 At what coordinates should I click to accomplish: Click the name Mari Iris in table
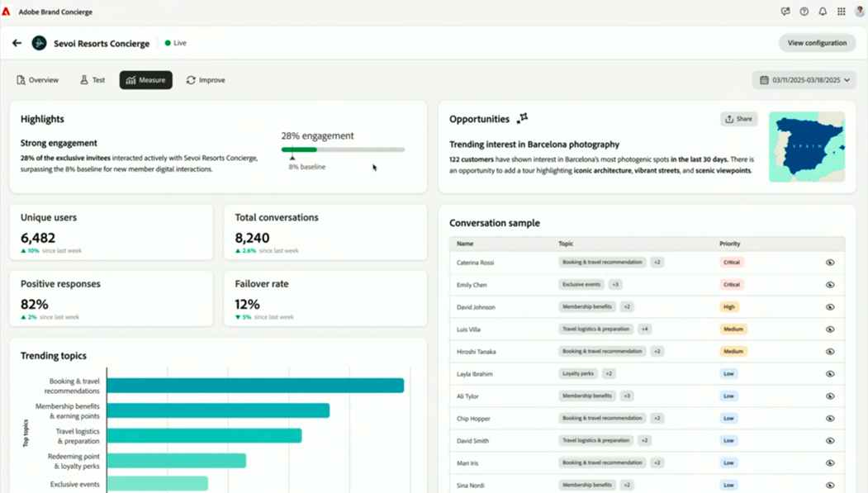click(467, 463)
